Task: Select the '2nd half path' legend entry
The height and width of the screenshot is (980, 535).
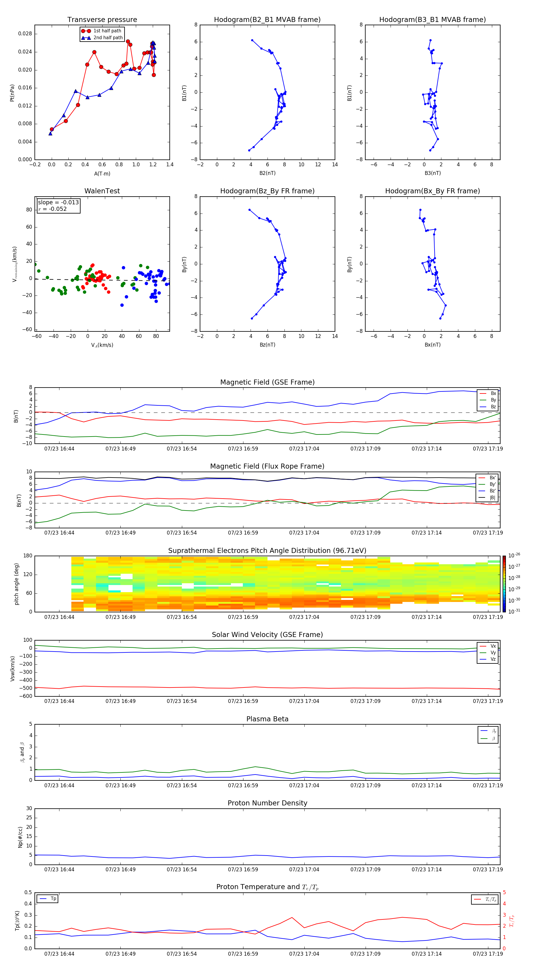Action: tap(103, 38)
